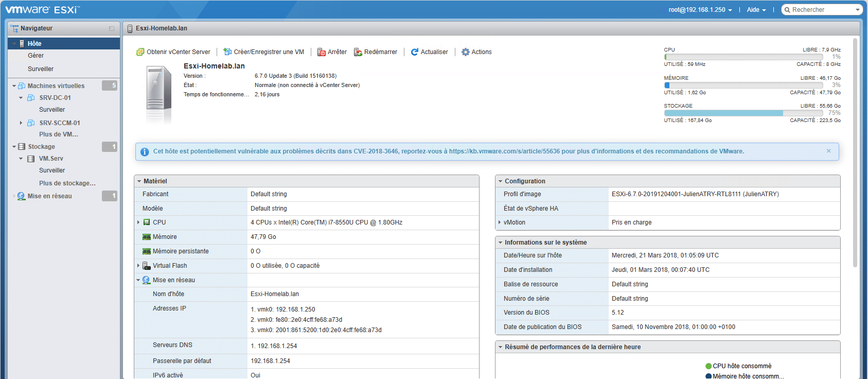Click the Obtenir vCenter Server icon
The image size is (868, 379).
(140, 52)
